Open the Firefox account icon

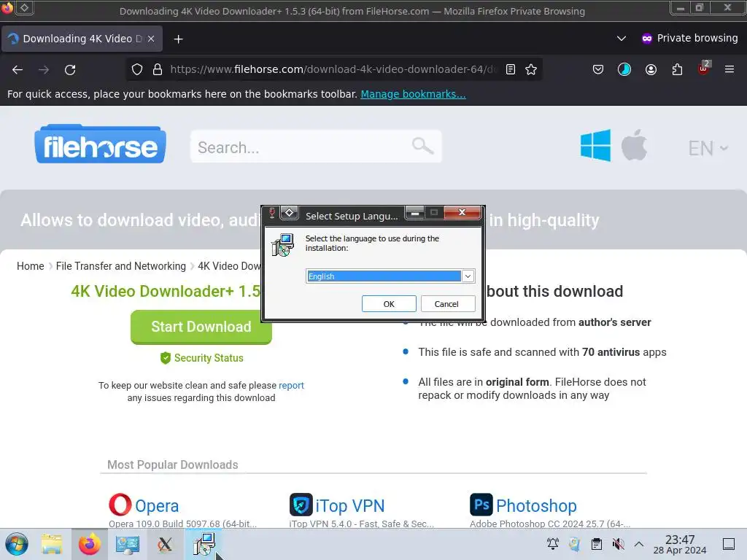651,69
